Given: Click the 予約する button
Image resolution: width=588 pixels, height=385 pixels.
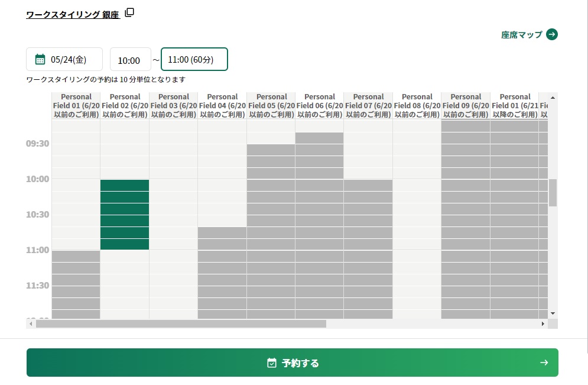Looking at the screenshot, I should (292, 363).
